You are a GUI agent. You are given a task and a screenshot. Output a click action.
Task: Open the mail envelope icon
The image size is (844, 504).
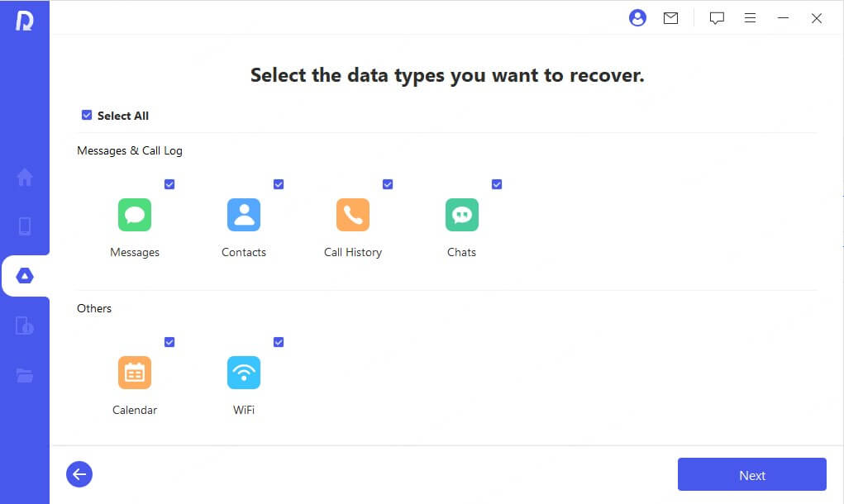click(670, 18)
